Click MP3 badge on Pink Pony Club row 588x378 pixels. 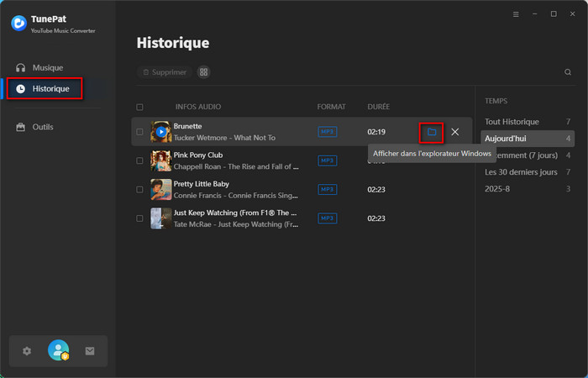[328, 161]
